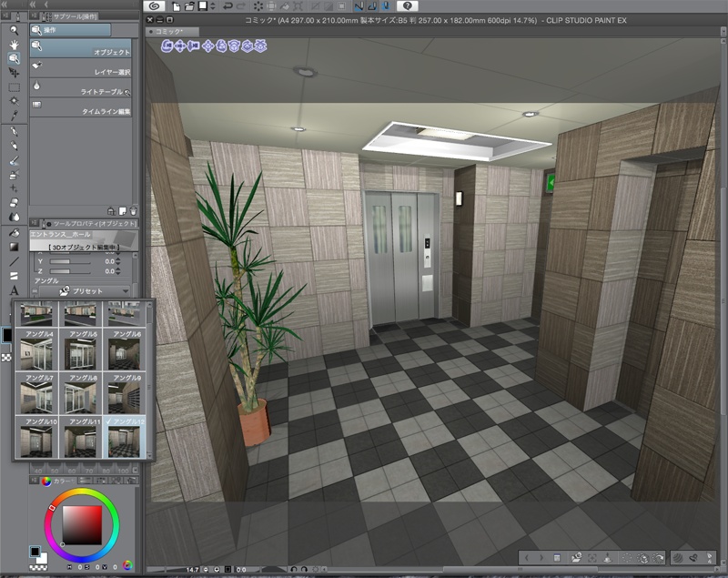Adjust the Y value stepper arrows
728x578 pixels.
(x=118, y=261)
